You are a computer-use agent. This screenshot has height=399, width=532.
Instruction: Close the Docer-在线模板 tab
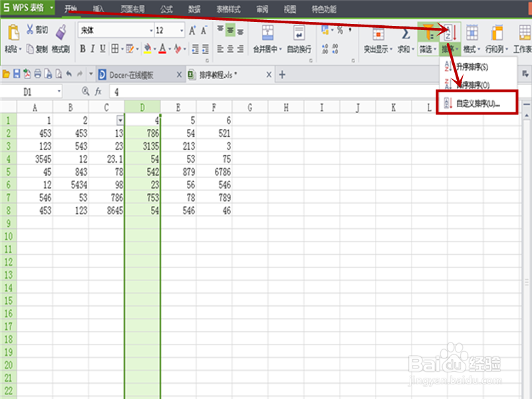[179, 74]
